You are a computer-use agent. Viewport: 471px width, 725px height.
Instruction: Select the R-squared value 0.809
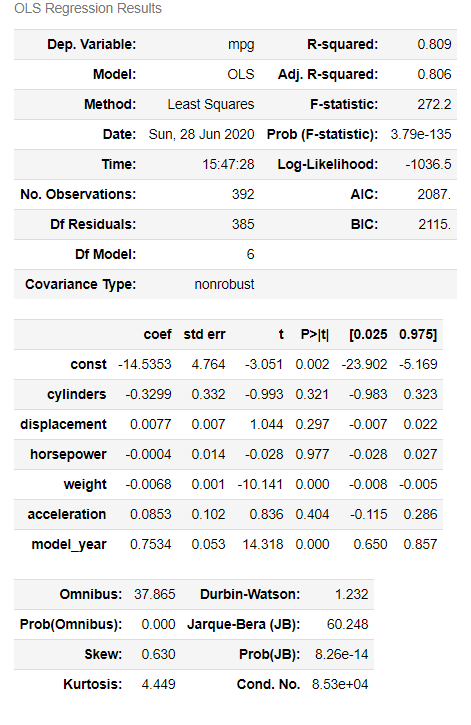[434, 44]
